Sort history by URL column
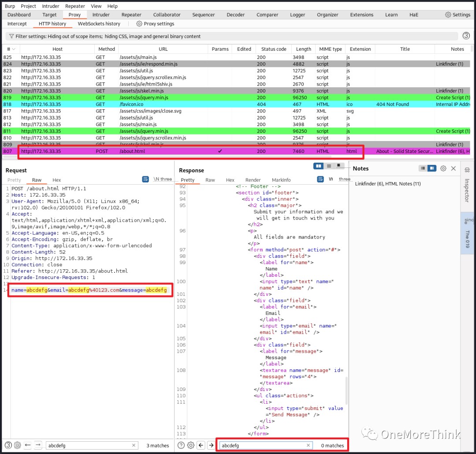Viewport: 476px width, 454px height. pyautogui.click(x=163, y=49)
